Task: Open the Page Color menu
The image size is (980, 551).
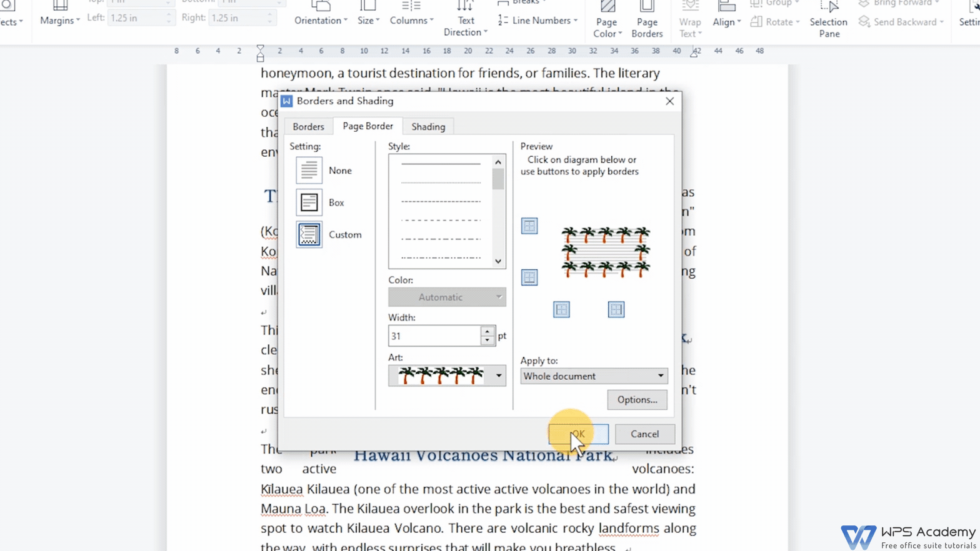Action: [x=607, y=20]
